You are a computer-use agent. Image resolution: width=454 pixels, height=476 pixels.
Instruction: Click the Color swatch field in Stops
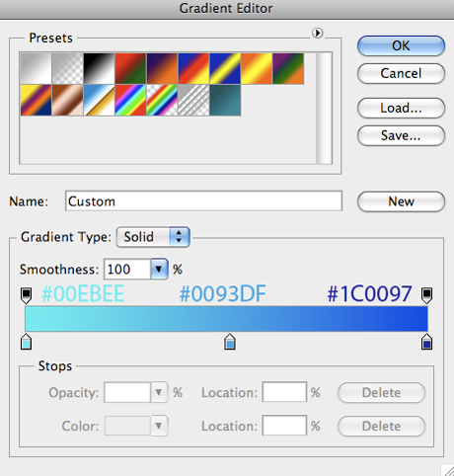tap(127, 426)
